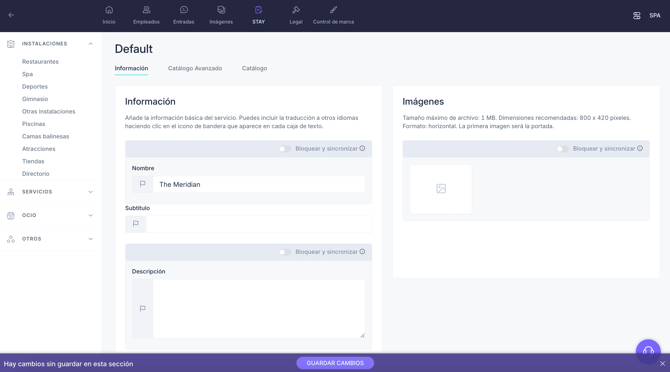Open Otras instalaciones in the sidebar
Image resolution: width=670 pixels, height=372 pixels.
pyautogui.click(x=48, y=111)
